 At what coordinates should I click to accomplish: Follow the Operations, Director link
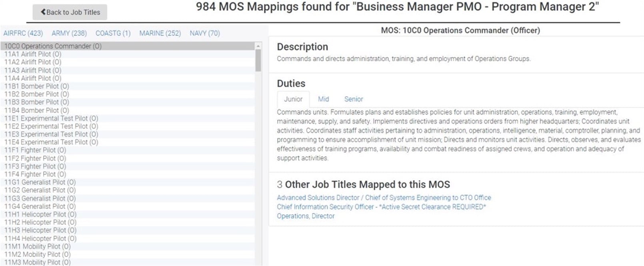pos(306,216)
